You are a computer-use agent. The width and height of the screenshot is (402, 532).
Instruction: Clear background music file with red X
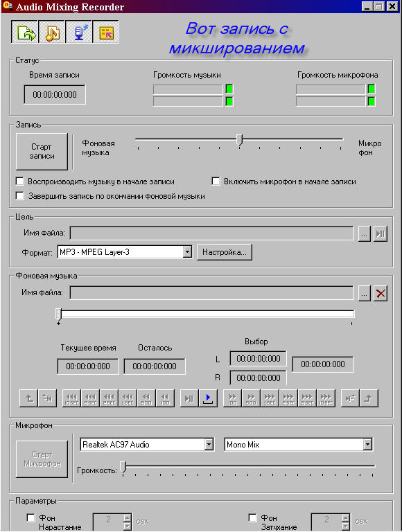[381, 293]
